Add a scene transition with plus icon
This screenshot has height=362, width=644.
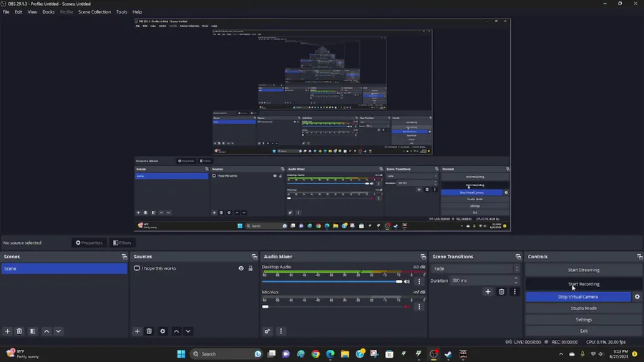(x=488, y=292)
